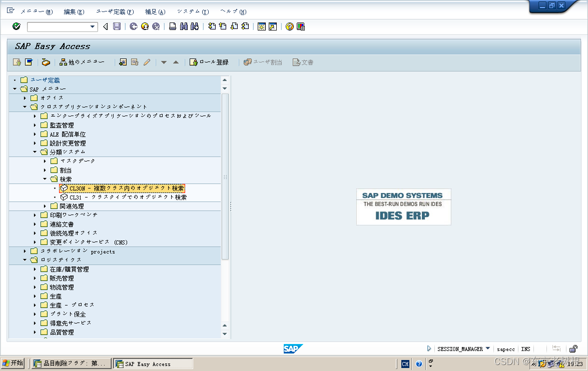Click the pencil edit icon below SAP Easy Access

(x=146, y=61)
